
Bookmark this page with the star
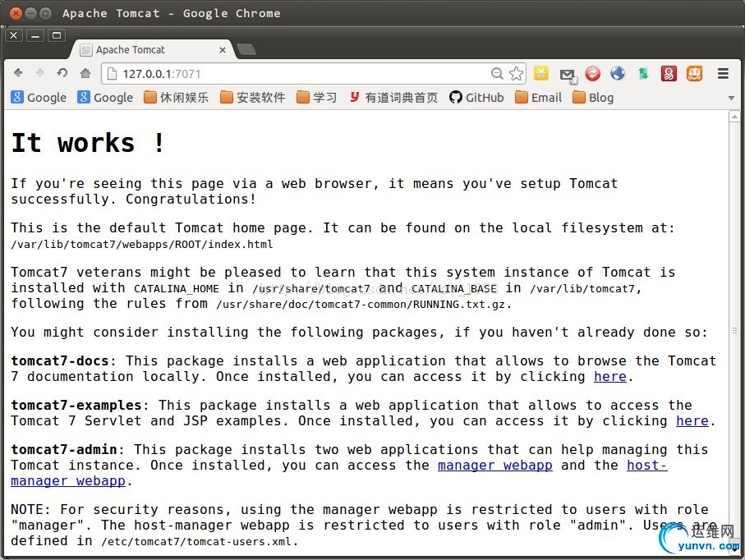(516, 74)
